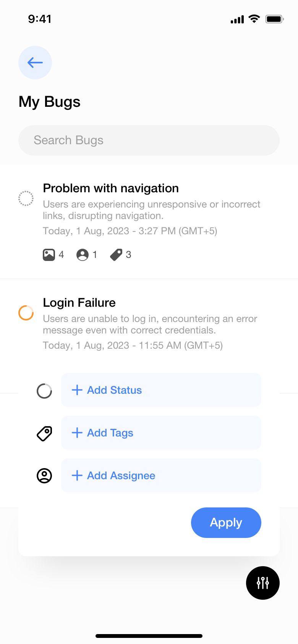Viewport: 298px width, 644px height.
Task: Open the Problem with navigation bug
Action: click(x=111, y=188)
